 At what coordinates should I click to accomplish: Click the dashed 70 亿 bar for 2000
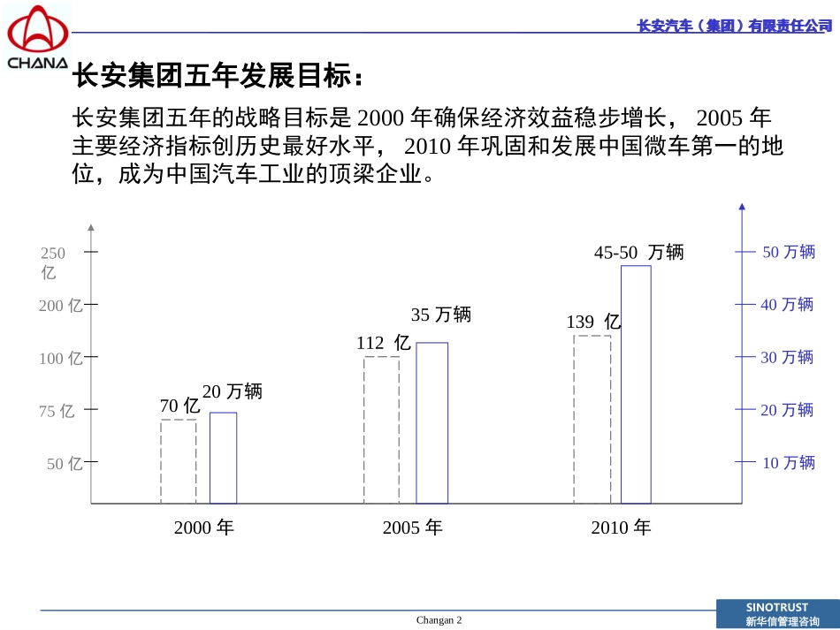click(179, 461)
